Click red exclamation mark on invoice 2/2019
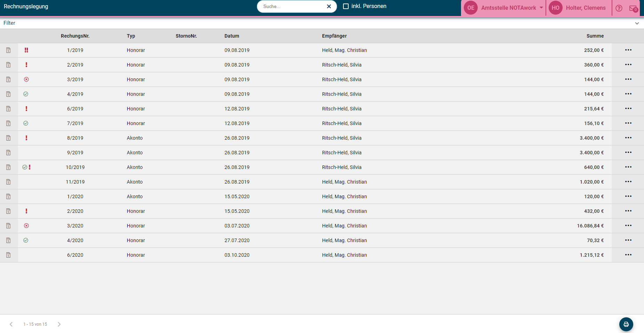This screenshot has height=333, width=644. [26, 65]
